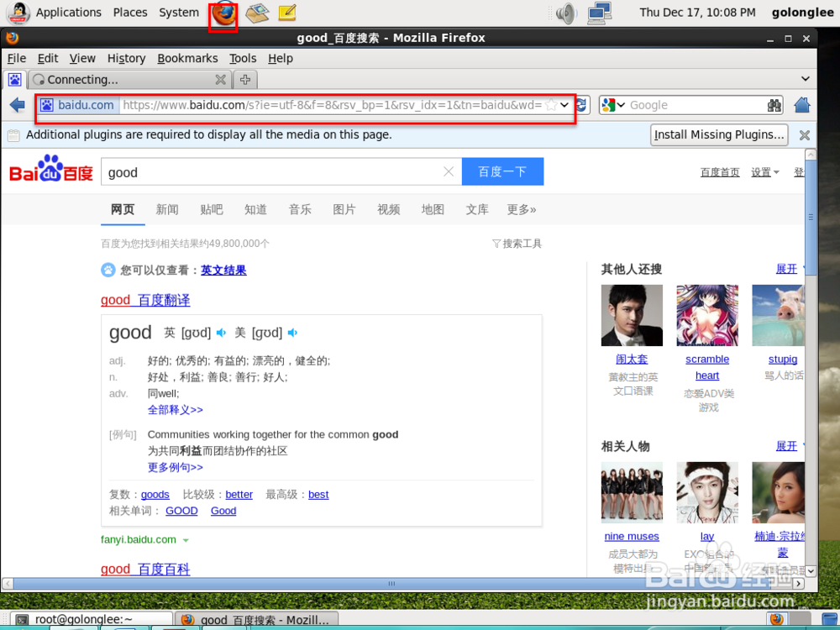Switch to the 音乐 tab

300,209
